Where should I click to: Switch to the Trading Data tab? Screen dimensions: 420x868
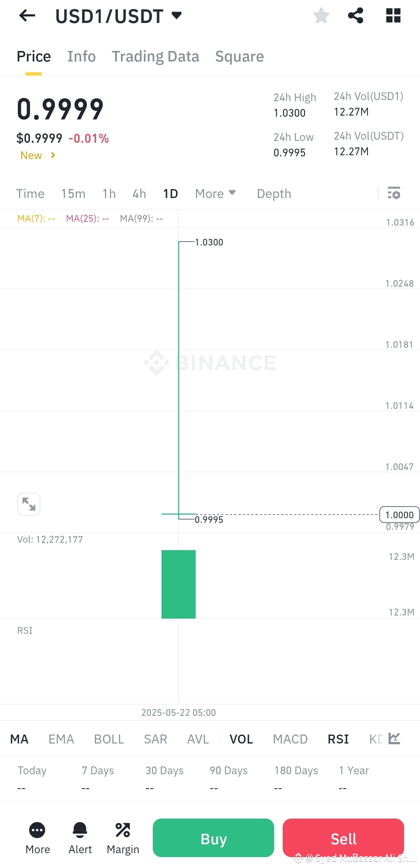pyautogui.click(x=156, y=56)
